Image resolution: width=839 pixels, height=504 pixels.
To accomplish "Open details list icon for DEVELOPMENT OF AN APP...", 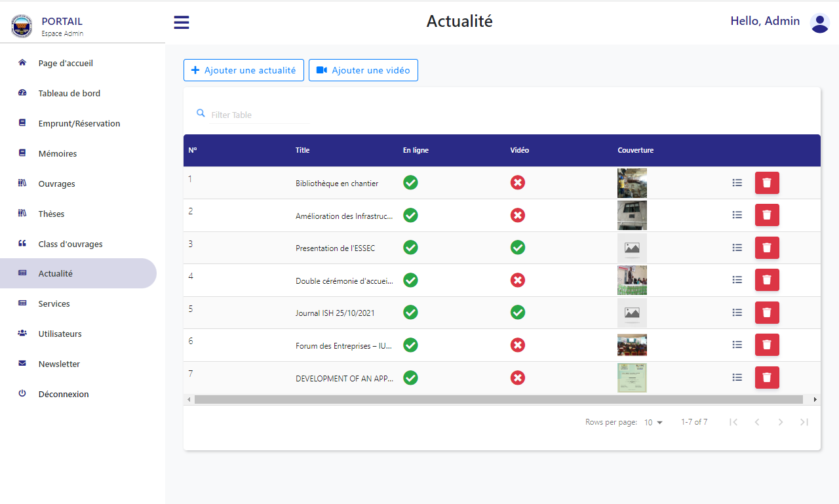I will [x=737, y=378].
